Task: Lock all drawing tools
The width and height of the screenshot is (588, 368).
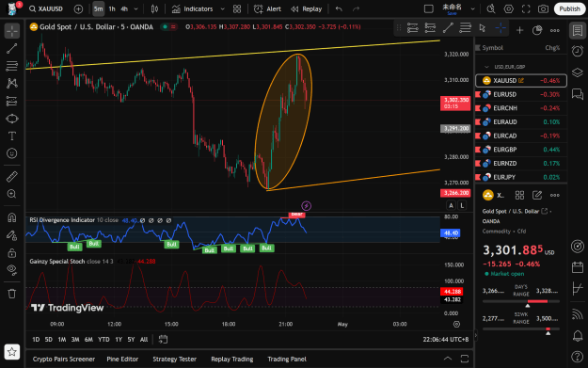Action: [x=12, y=253]
